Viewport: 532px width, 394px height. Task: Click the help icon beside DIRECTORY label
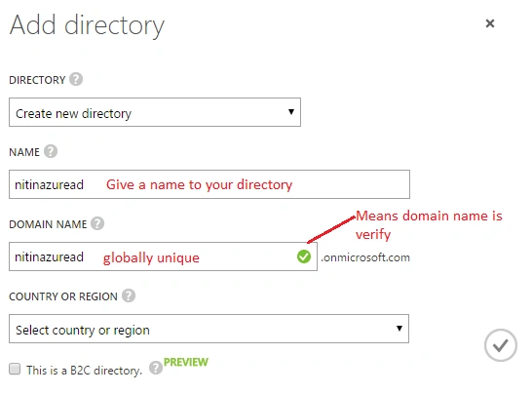[76, 79]
